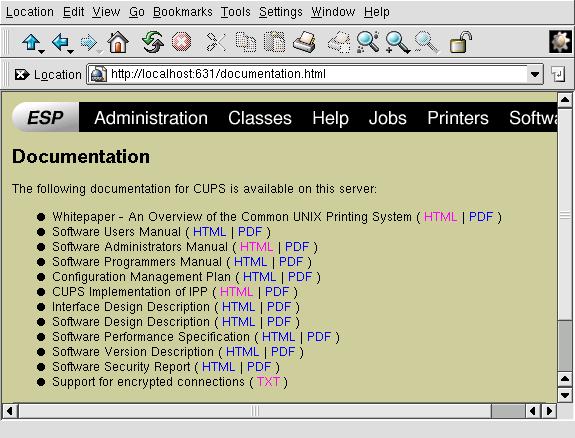Click the red Stop loading icon
Viewport: 575px width, 438px height.
click(181, 42)
